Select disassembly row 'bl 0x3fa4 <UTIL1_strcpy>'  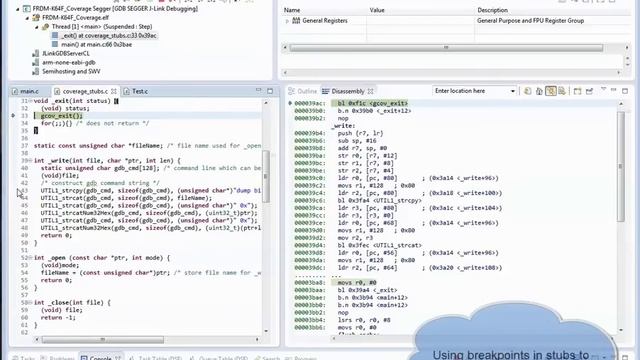tap(380, 201)
